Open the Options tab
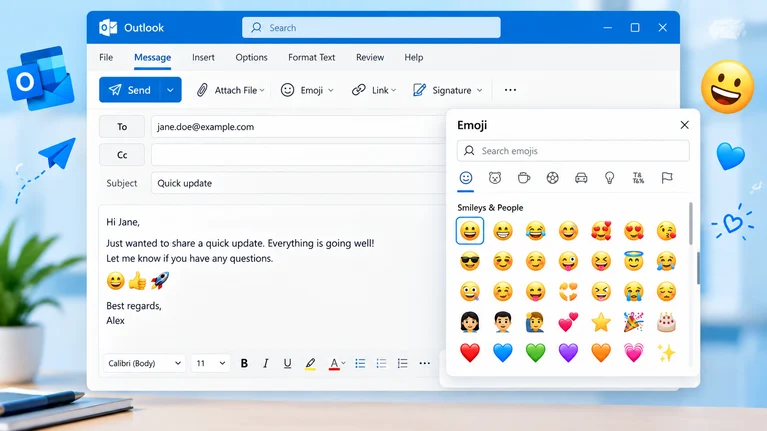 [x=251, y=57]
